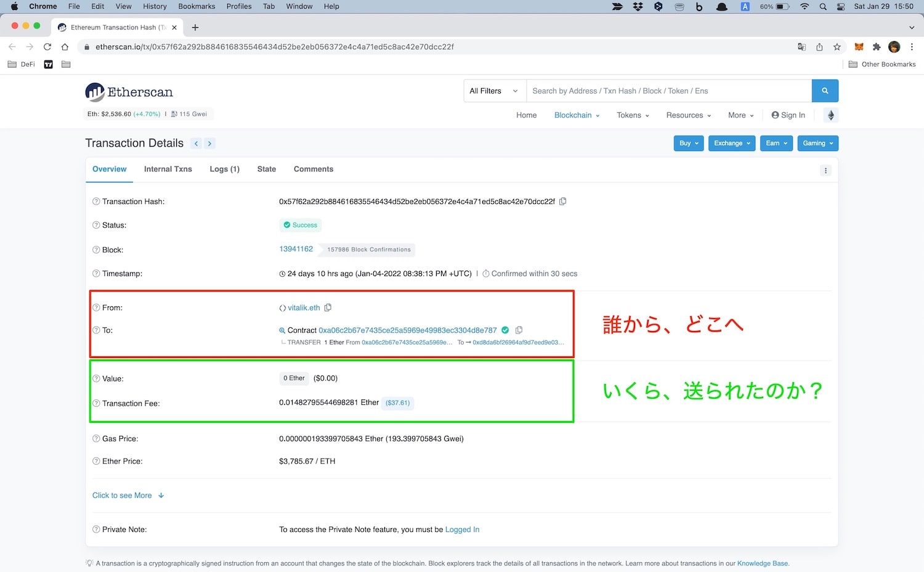Viewport: 924px width, 572px height.
Task: Open transfer recipient 0xd8da6bf26964... link
Action: click(519, 342)
